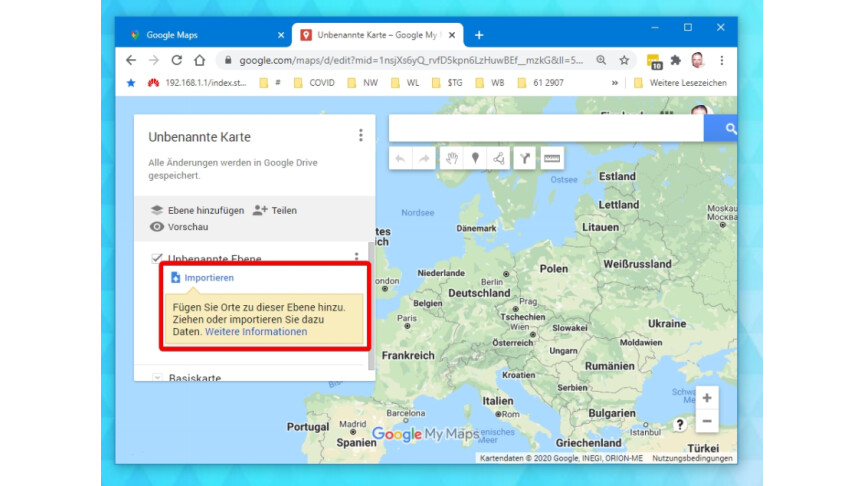Show more bookmarks with double chevron
864x486 pixels.
pos(614,83)
